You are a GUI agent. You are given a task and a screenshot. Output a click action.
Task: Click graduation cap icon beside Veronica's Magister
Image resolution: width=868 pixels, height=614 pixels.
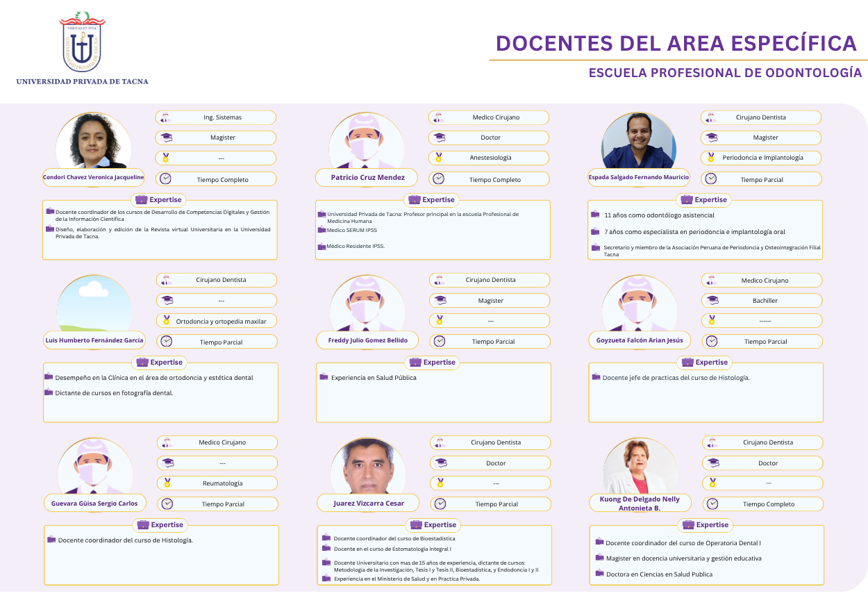(166, 138)
